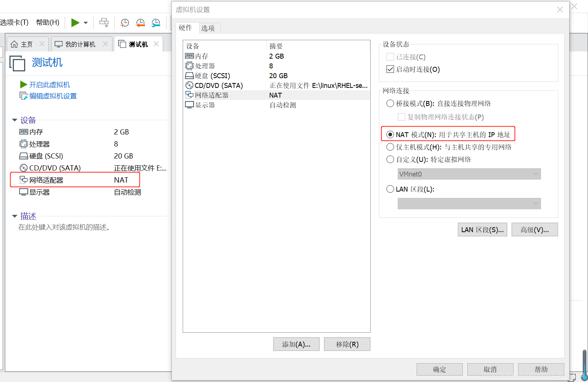588x382 pixels.
Task: Click 取消 to cancel settings
Action: 490,370
